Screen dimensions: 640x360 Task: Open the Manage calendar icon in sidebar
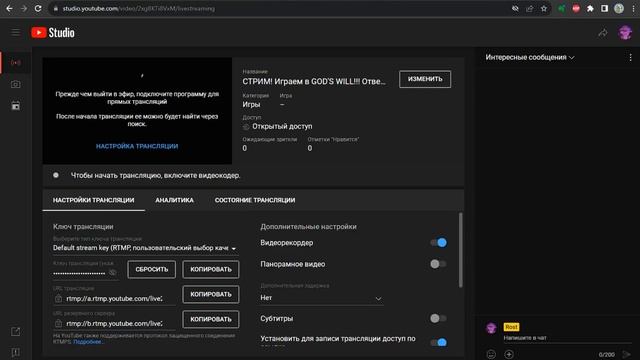click(x=16, y=106)
